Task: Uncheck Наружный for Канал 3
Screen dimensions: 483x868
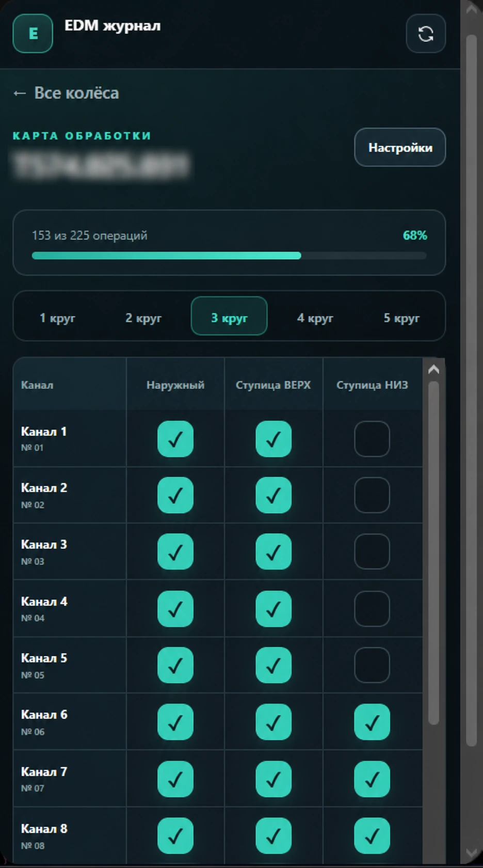Action: (x=175, y=551)
